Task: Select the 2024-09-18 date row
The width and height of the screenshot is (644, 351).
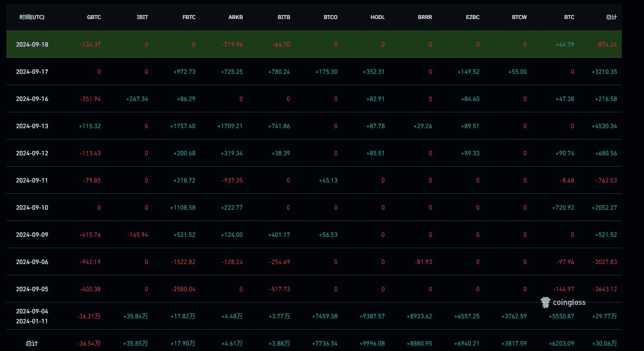Action: (x=314, y=44)
